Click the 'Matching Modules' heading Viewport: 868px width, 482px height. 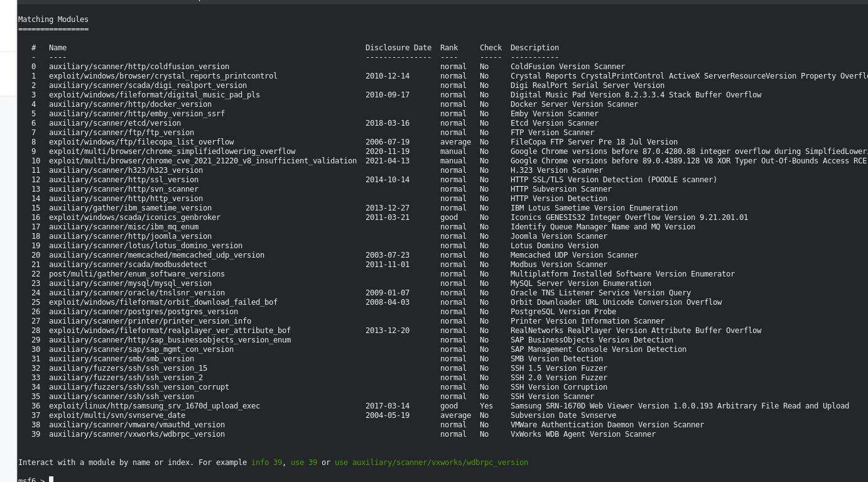pyautogui.click(x=53, y=19)
